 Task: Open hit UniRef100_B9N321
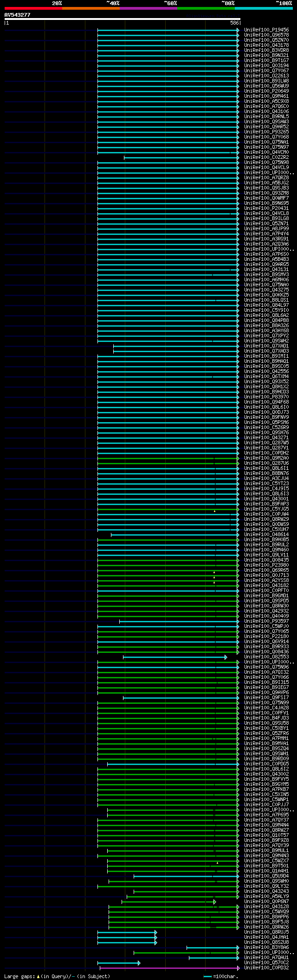(x=266, y=55)
